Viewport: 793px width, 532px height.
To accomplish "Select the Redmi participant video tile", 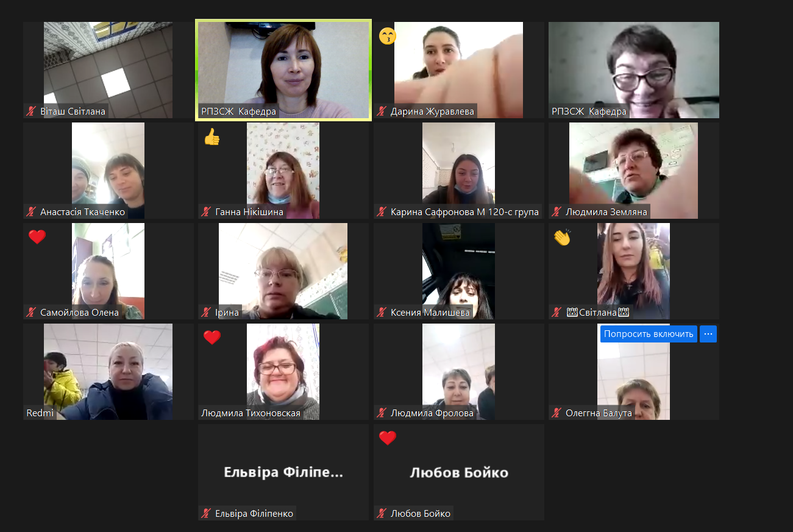I will pyautogui.click(x=108, y=372).
